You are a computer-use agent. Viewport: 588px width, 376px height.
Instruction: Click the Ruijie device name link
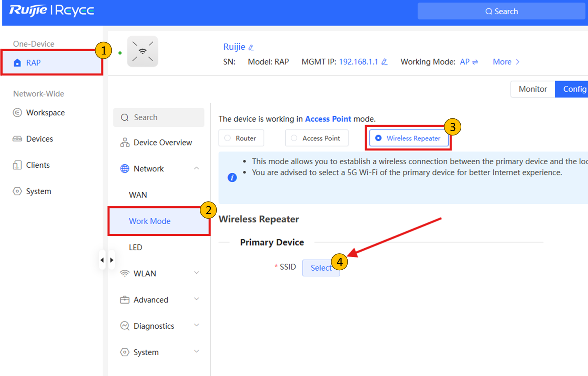(234, 47)
